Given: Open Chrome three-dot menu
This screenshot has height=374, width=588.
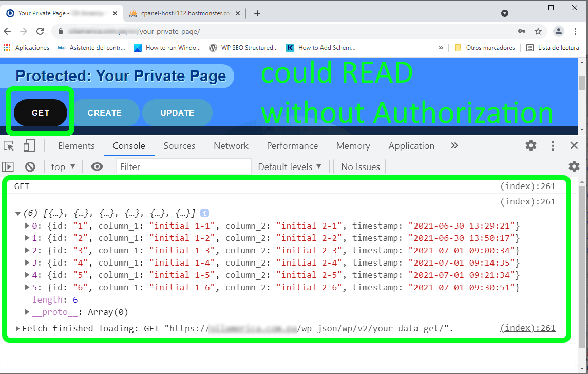Looking at the screenshot, I should pyautogui.click(x=575, y=31).
